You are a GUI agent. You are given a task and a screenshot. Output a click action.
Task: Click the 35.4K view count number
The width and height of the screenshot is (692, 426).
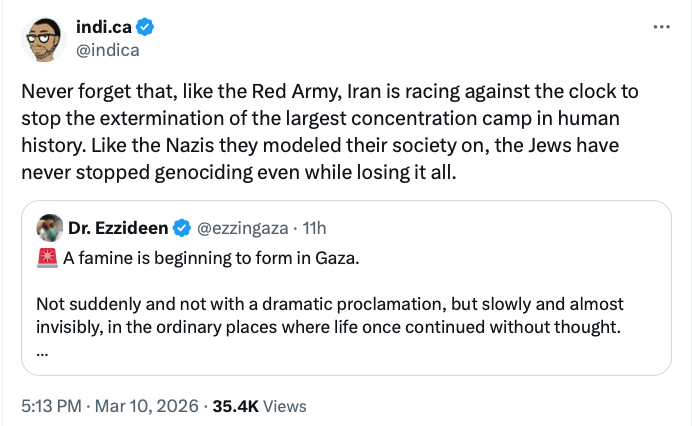point(236,406)
